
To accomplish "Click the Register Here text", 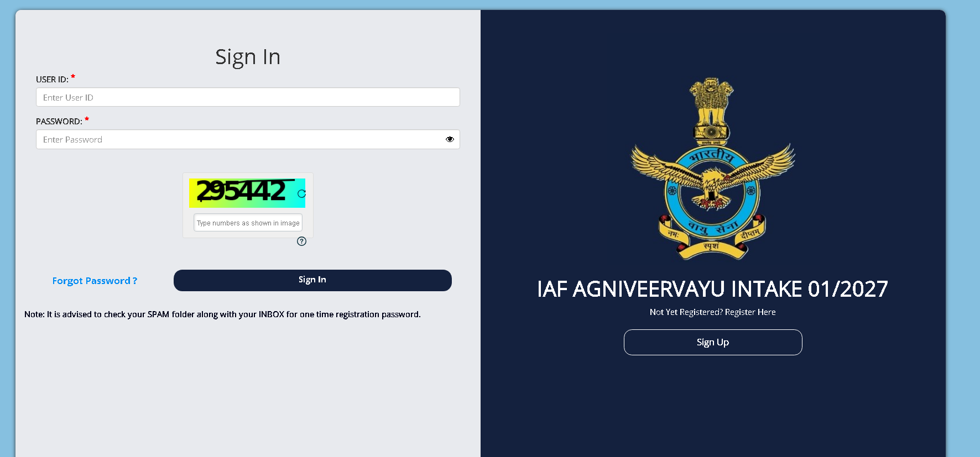I will tap(750, 312).
